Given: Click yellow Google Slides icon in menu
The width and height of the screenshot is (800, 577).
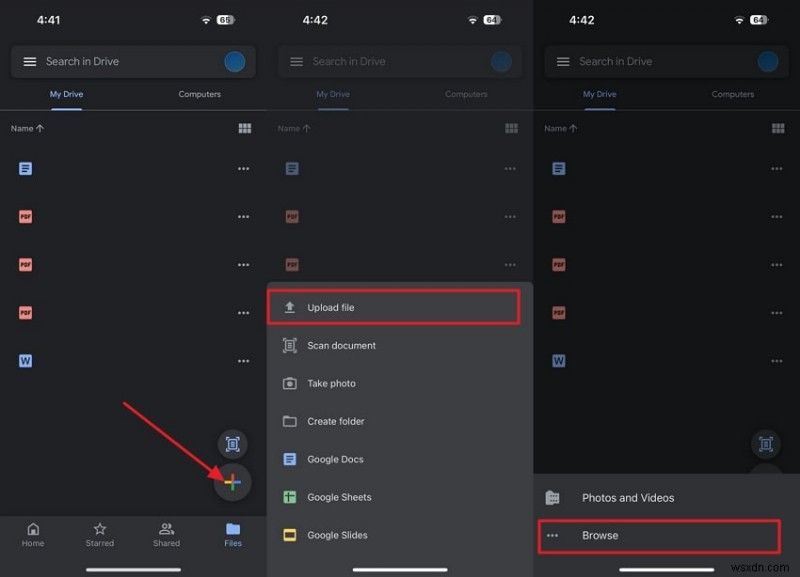Looking at the screenshot, I should coord(290,535).
